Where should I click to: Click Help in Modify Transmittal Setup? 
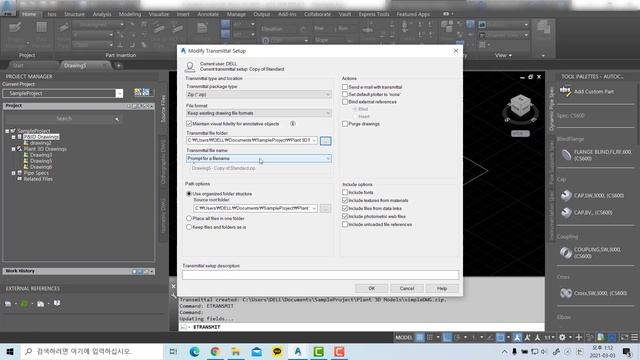point(442,288)
